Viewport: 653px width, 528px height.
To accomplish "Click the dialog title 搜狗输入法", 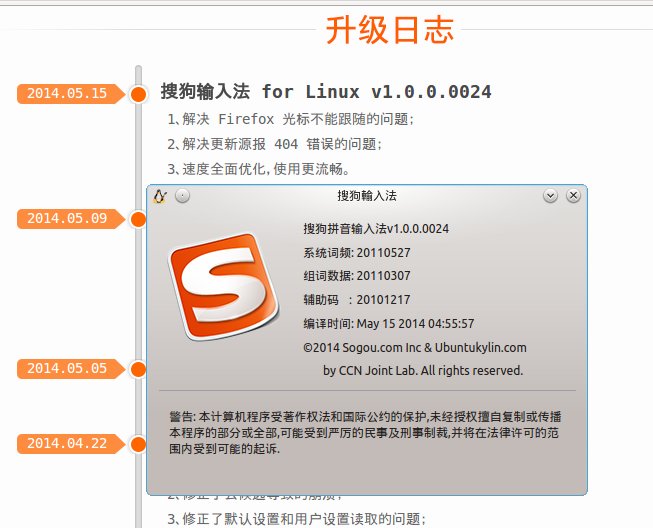I will 367,196.
